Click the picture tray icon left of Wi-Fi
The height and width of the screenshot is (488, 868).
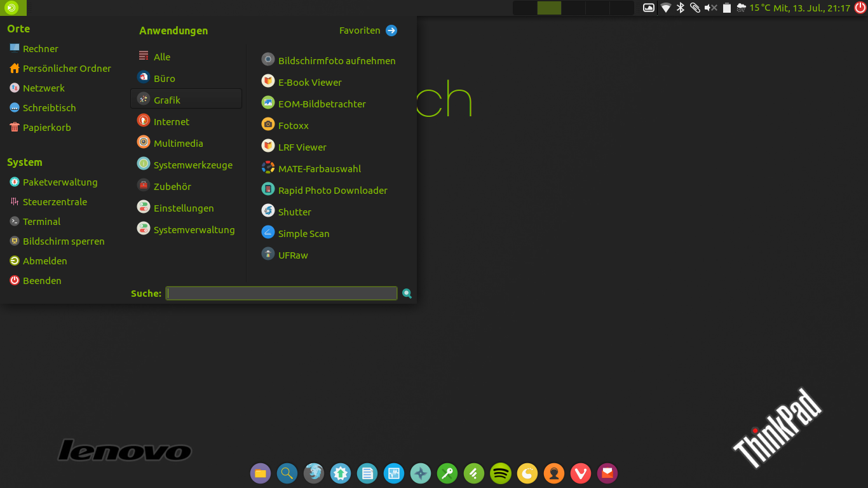(649, 8)
